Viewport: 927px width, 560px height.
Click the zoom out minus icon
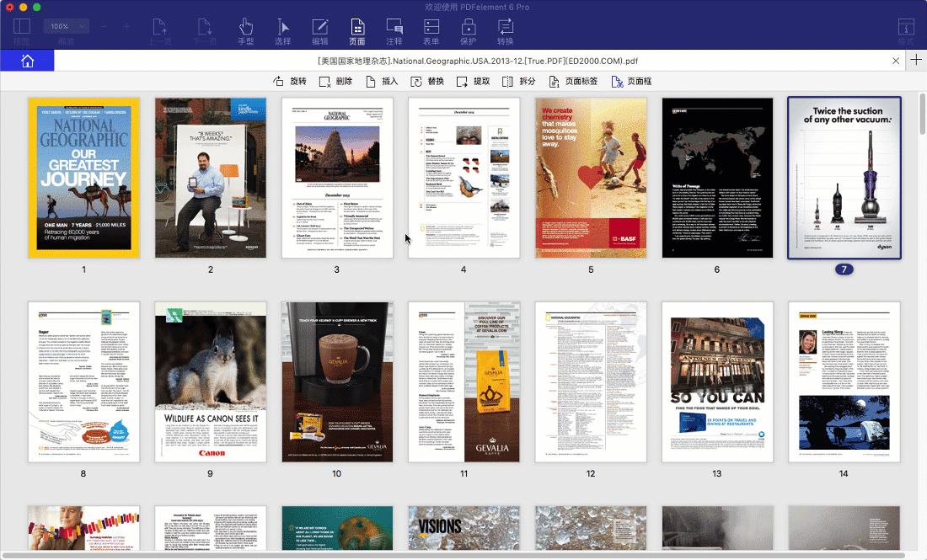(104, 26)
